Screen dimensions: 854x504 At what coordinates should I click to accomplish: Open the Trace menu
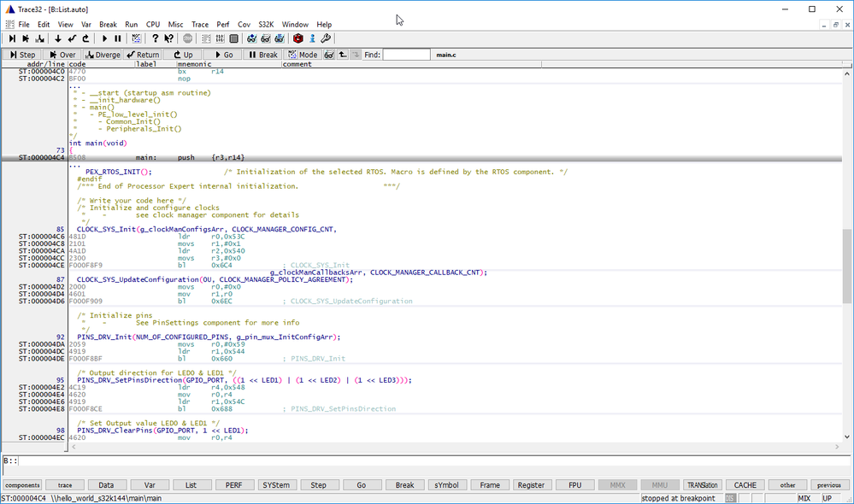[200, 25]
